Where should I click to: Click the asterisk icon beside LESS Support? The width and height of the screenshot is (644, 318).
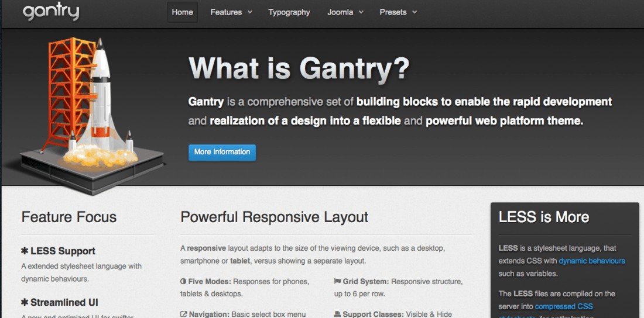click(25, 251)
